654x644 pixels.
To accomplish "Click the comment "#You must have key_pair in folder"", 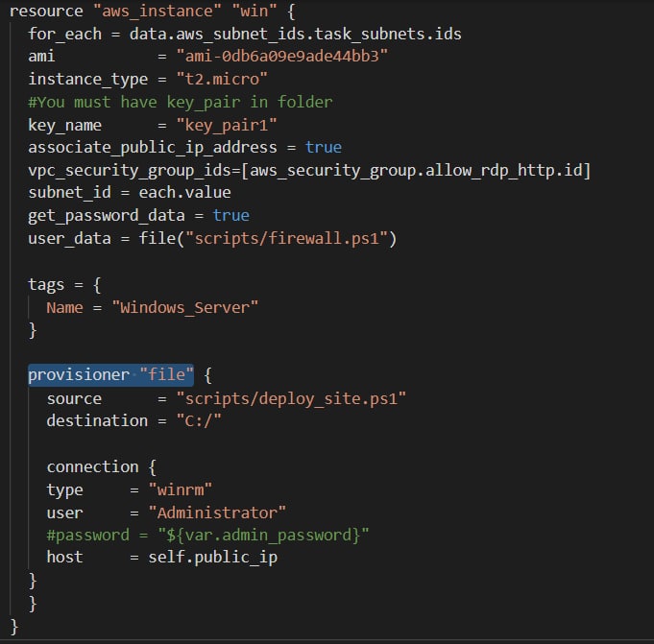I will [181, 102].
